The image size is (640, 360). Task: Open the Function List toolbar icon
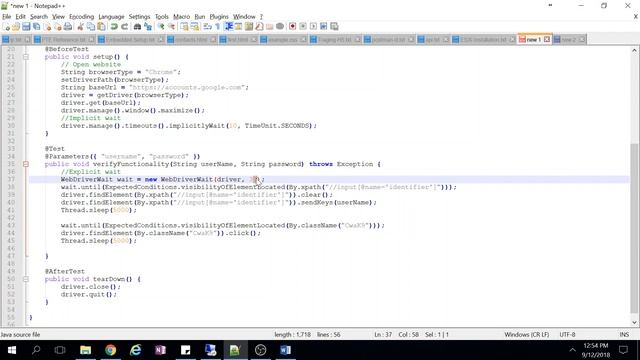coord(259,27)
